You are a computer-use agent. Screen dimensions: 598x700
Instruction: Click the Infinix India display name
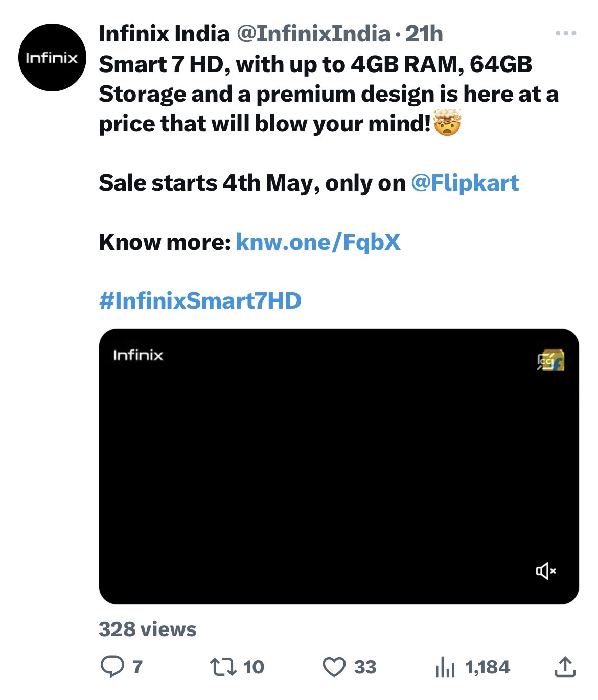[x=164, y=34]
